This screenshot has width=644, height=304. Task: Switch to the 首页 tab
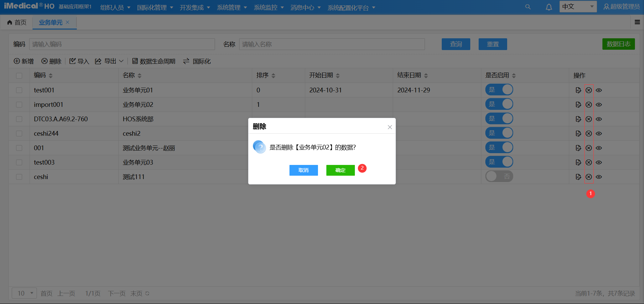point(17,22)
